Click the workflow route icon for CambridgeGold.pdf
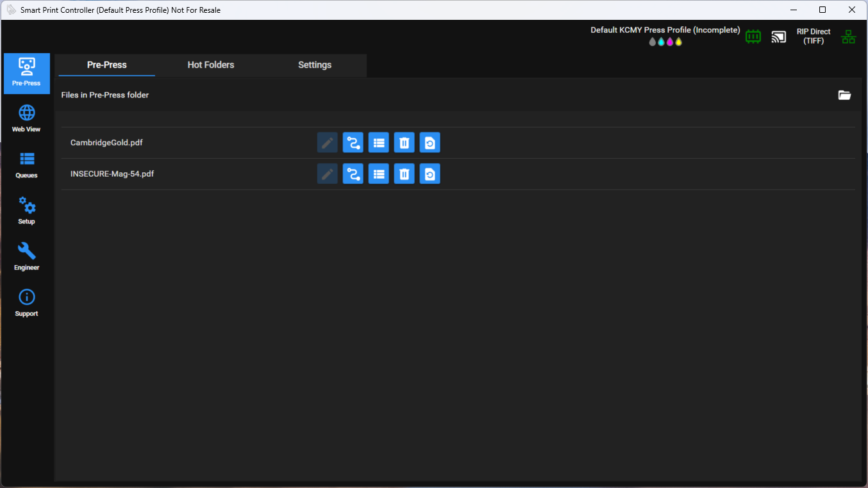The height and width of the screenshot is (488, 868). click(x=353, y=142)
